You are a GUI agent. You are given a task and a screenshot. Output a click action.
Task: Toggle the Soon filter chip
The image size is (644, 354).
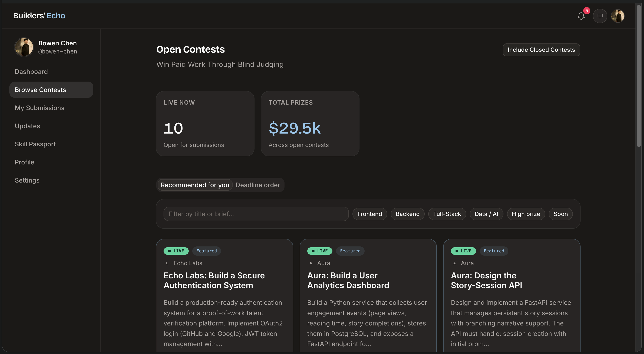click(561, 214)
